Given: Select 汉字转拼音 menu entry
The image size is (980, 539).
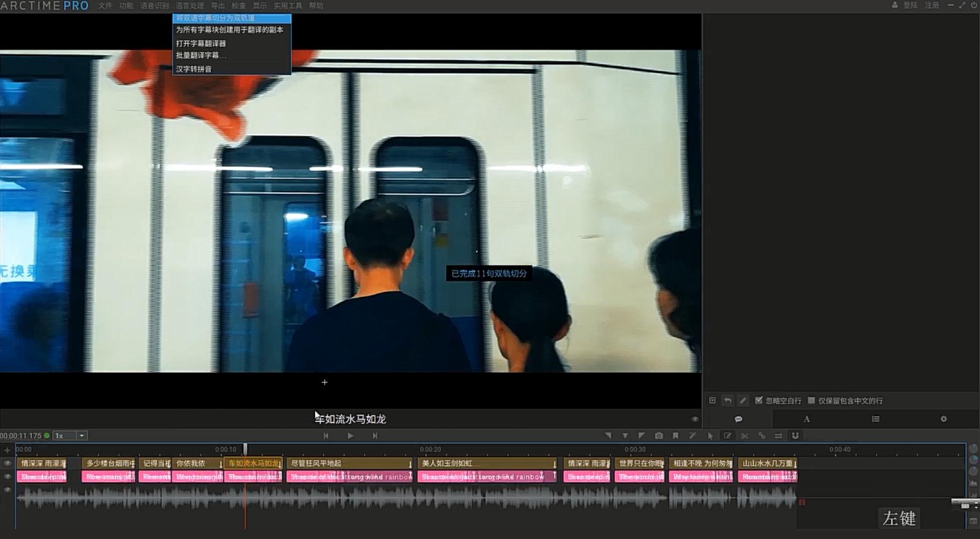Looking at the screenshot, I should coord(194,69).
